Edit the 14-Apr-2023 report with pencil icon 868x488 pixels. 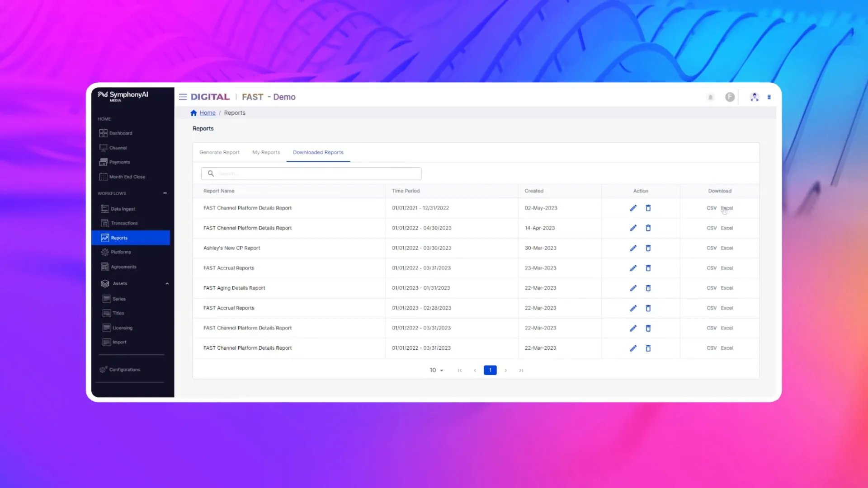[x=633, y=228]
